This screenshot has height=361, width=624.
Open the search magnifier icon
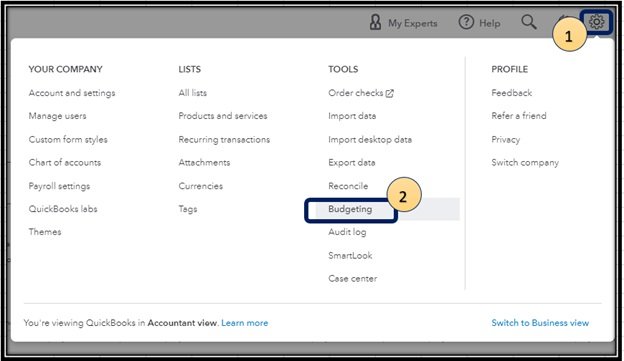pos(528,22)
